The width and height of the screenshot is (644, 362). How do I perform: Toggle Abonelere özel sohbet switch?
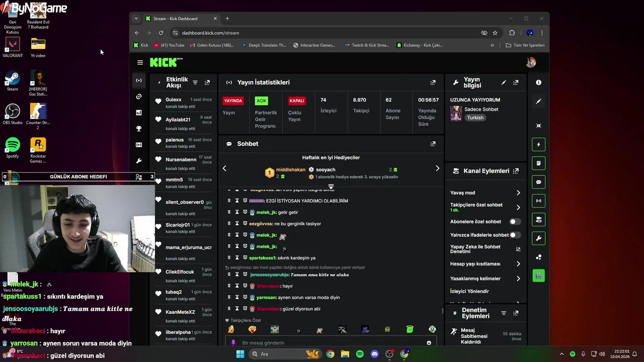515,222
